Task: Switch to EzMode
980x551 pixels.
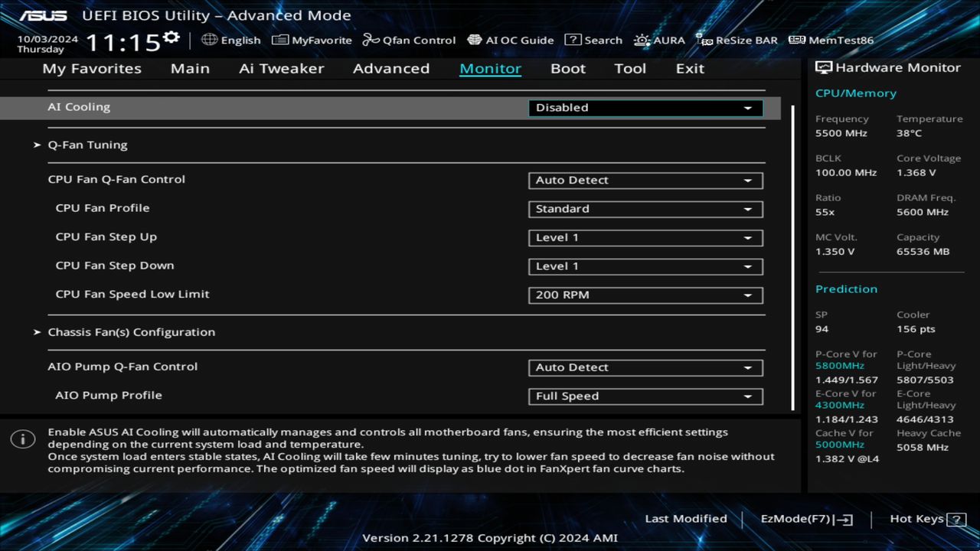Action: pos(805,518)
